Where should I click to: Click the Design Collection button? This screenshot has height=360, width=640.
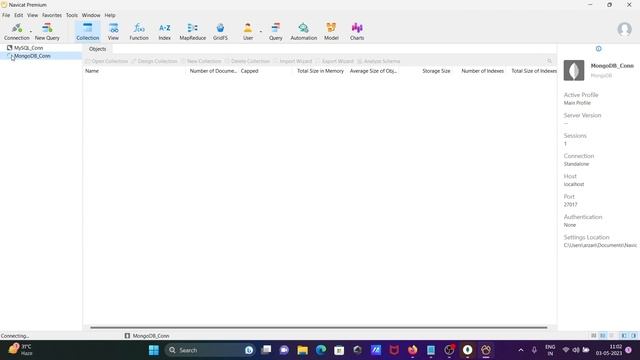tap(154, 61)
